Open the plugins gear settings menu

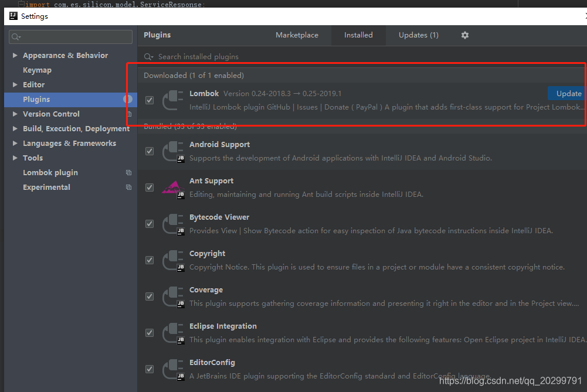464,35
